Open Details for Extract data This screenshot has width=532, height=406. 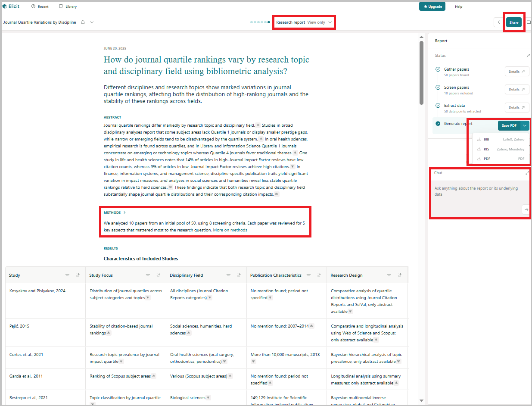point(517,107)
